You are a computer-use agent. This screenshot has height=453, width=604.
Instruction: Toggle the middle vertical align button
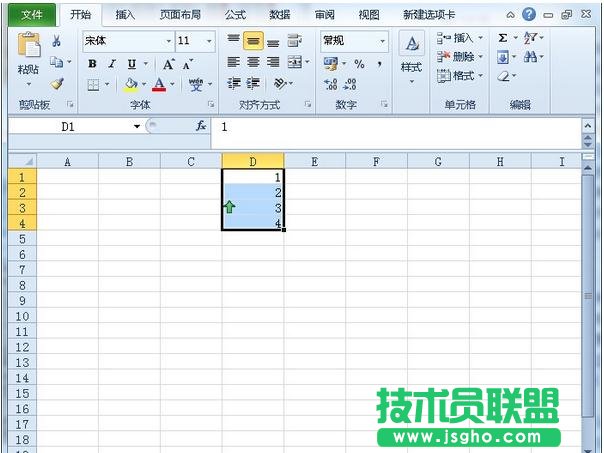pyautogui.click(x=253, y=41)
